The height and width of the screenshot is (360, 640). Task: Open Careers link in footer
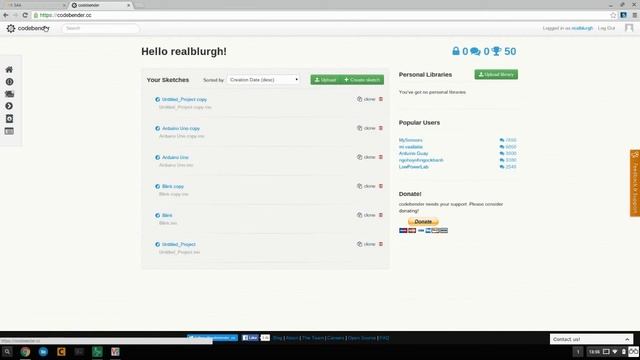coord(336,338)
